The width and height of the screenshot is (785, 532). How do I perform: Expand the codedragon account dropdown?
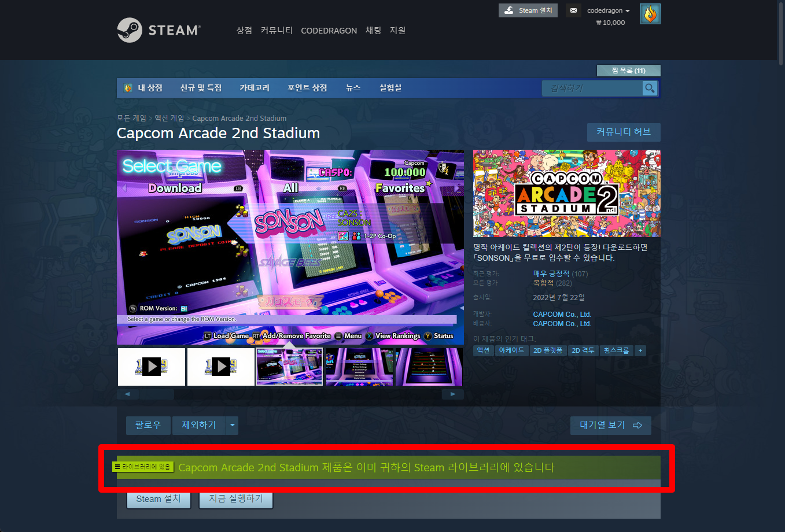point(609,10)
